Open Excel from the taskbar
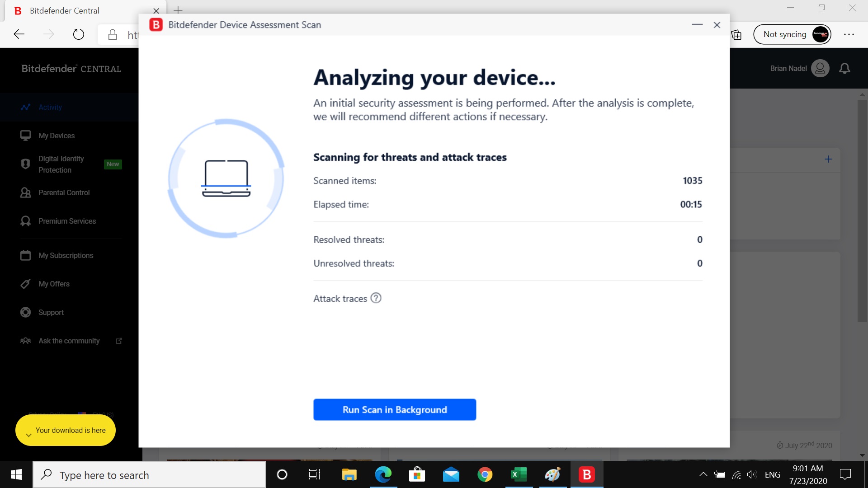This screenshot has height=488, width=868. coord(519,474)
